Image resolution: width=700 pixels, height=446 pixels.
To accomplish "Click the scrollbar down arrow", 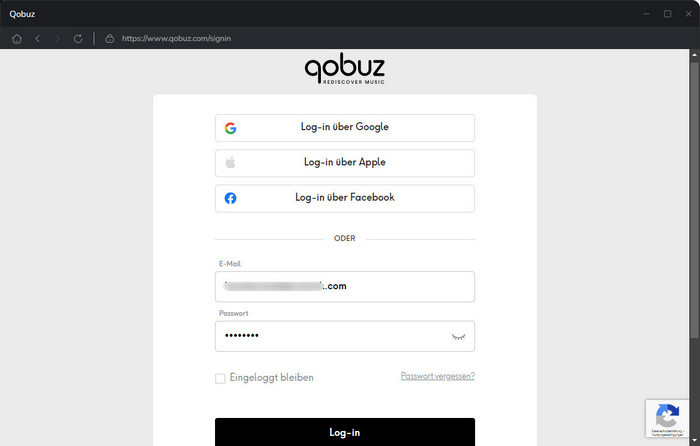I will coord(694,442).
